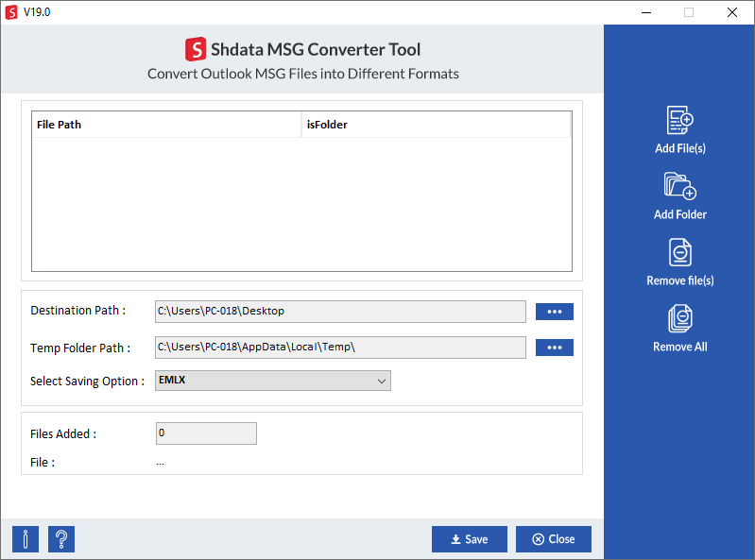Select the EMLX saving option combo box
The height and width of the screenshot is (560, 755).
[272, 381]
